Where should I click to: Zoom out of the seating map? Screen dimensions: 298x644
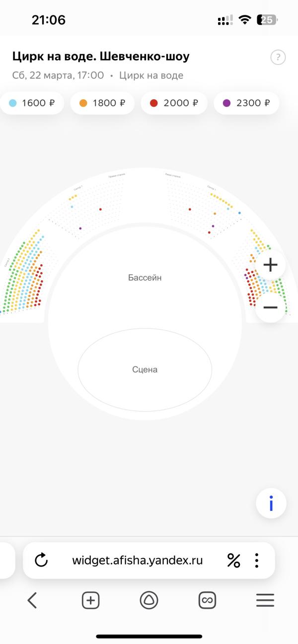tap(270, 307)
